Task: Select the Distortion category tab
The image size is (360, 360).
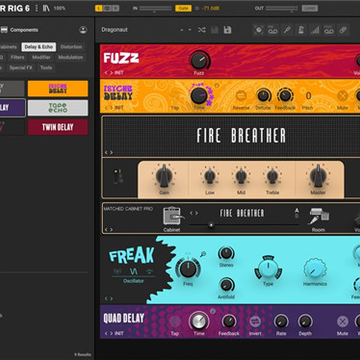Action: (x=71, y=47)
